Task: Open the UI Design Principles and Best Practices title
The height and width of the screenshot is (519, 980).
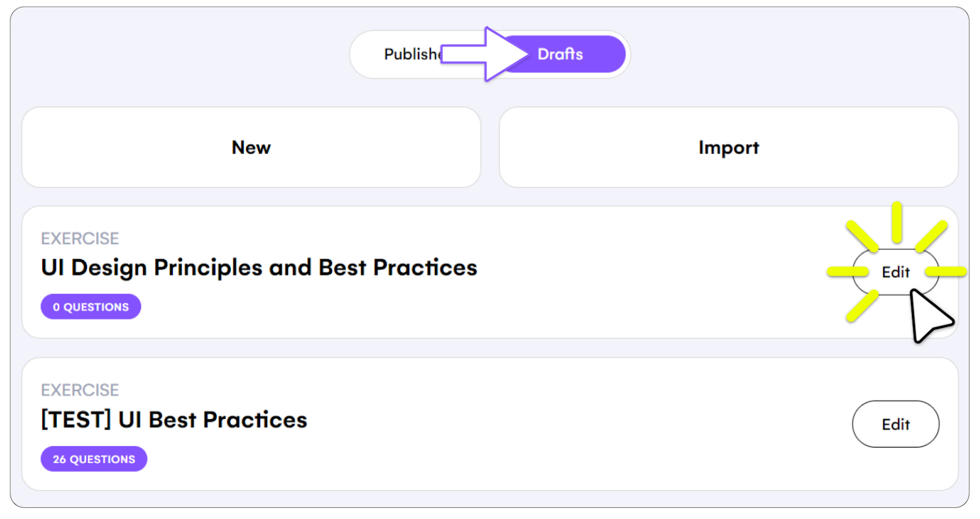Action: [x=259, y=268]
